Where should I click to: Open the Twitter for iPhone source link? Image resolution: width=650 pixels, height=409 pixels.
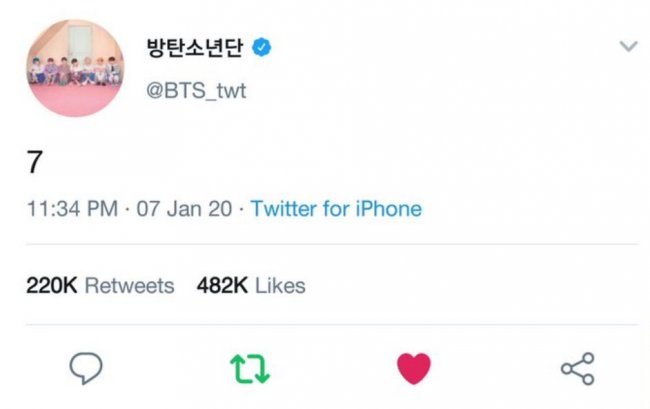[x=336, y=210]
